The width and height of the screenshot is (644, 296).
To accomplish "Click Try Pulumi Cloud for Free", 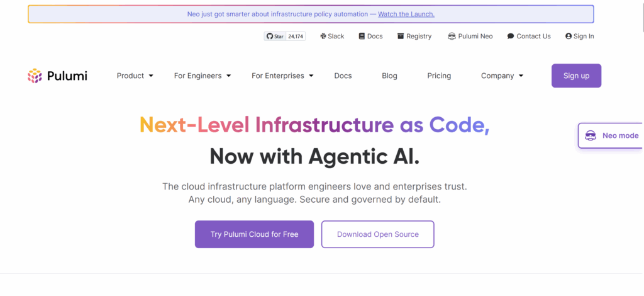I will click(254, 234).
